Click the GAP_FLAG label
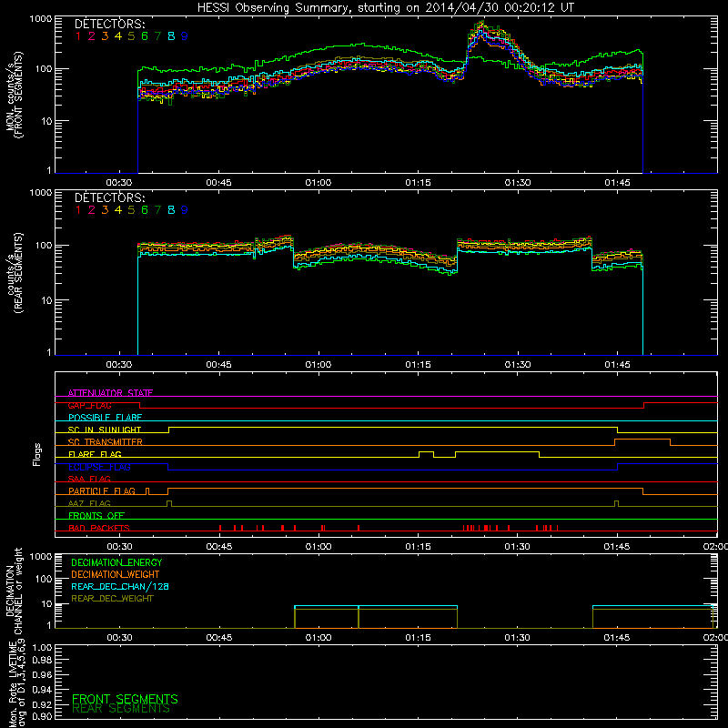Image resolution: width=728 pixels, height=728 pixels. [89, 405]
